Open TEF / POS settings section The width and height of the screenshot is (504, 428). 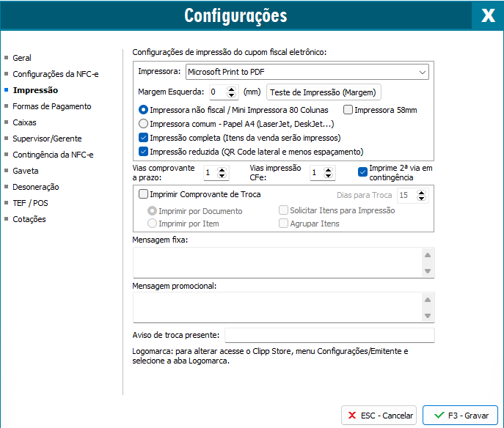[30, 203]
